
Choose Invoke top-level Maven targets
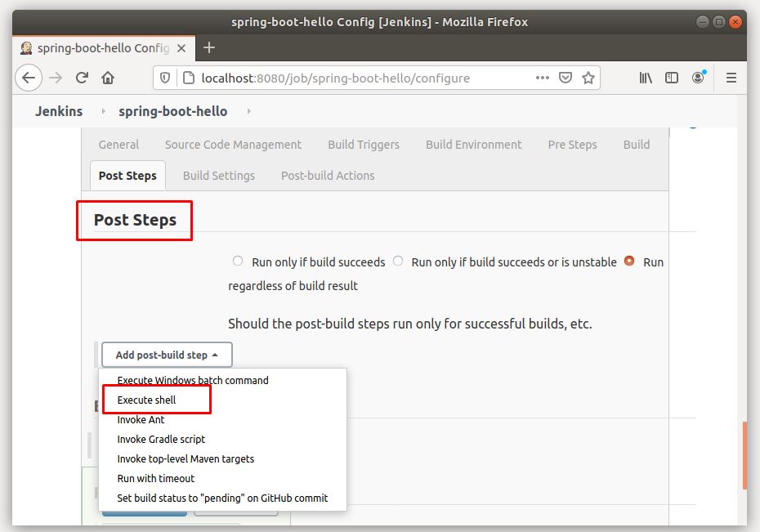pos(186,458)
